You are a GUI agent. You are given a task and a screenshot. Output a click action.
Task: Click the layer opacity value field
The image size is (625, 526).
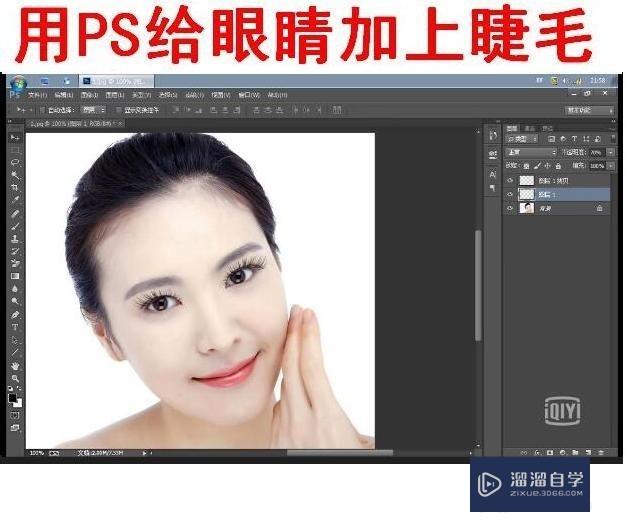597,153
